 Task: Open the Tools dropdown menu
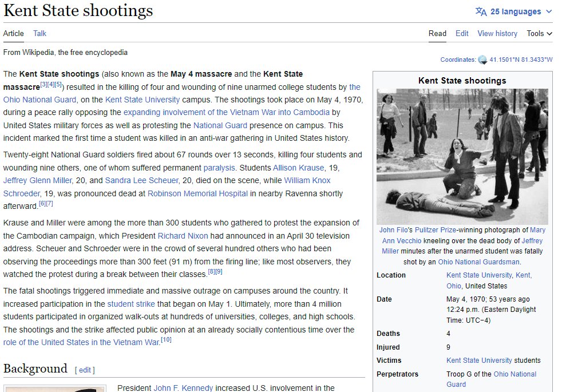540,33
